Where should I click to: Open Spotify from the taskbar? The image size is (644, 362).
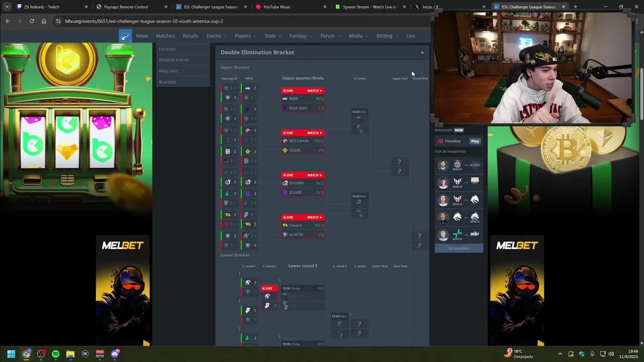pos(55,354)
